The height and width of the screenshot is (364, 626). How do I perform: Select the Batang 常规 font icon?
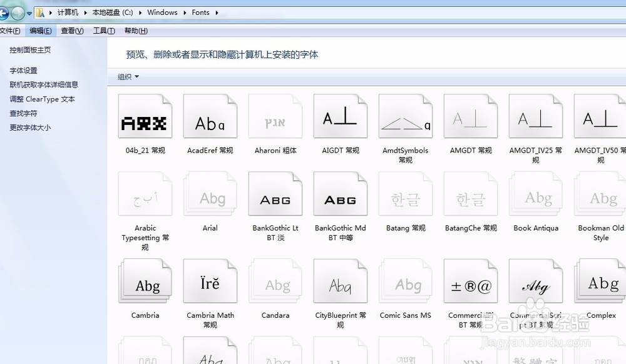pyautogui.click(x=406, y=194)
